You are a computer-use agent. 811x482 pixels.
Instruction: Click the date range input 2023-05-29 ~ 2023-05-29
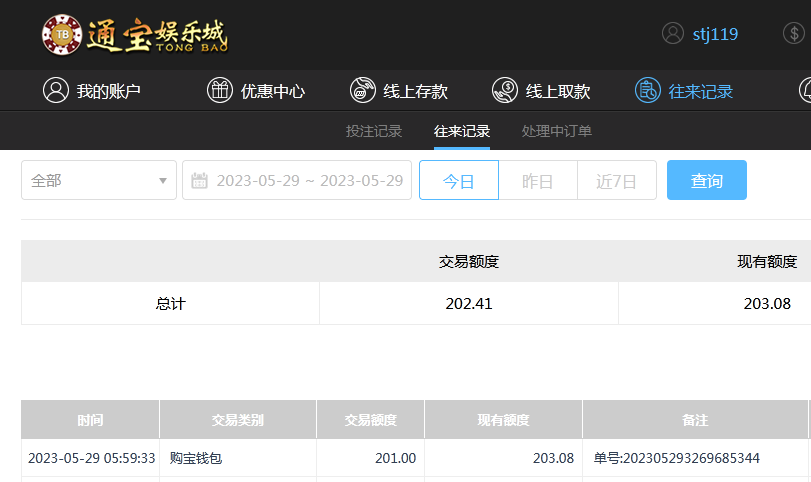297,180
